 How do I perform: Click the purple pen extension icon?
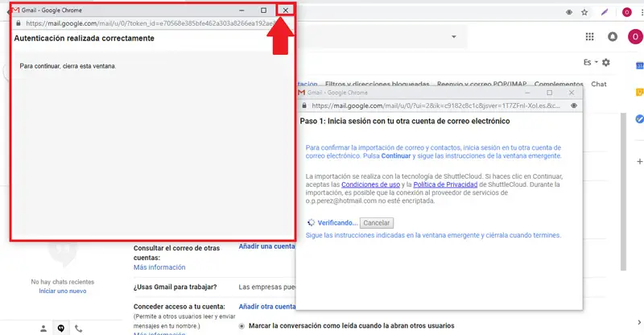point(605,12)
